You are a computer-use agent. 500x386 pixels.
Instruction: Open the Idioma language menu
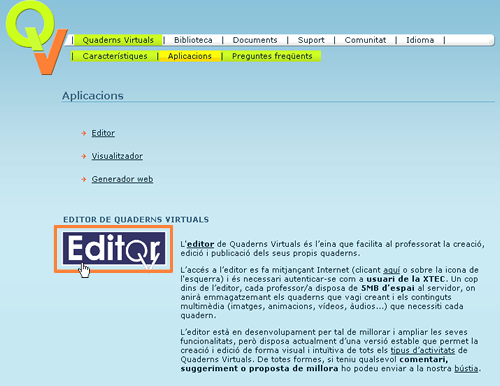(x=420, y=40)
